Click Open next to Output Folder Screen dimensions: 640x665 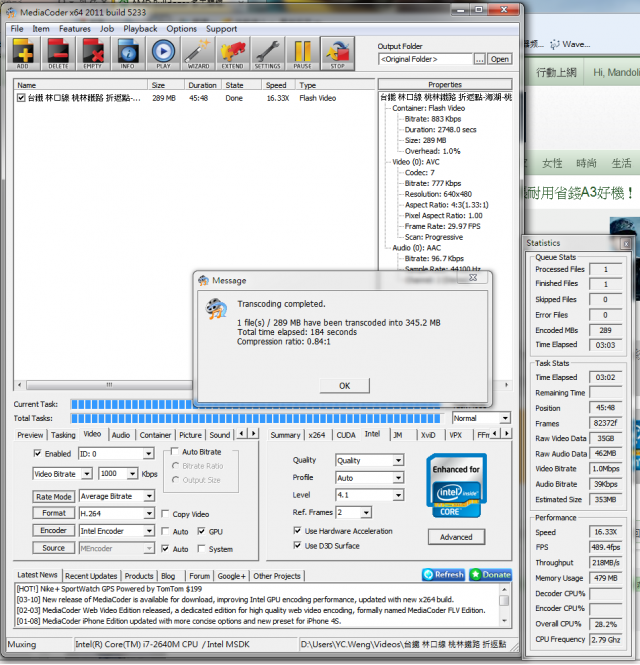pos(500,59)
